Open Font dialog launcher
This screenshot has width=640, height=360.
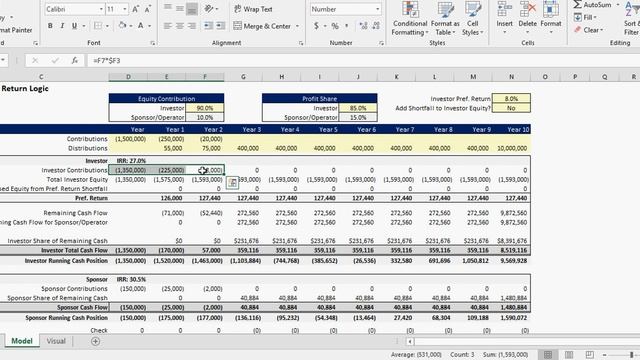(153, 43)
